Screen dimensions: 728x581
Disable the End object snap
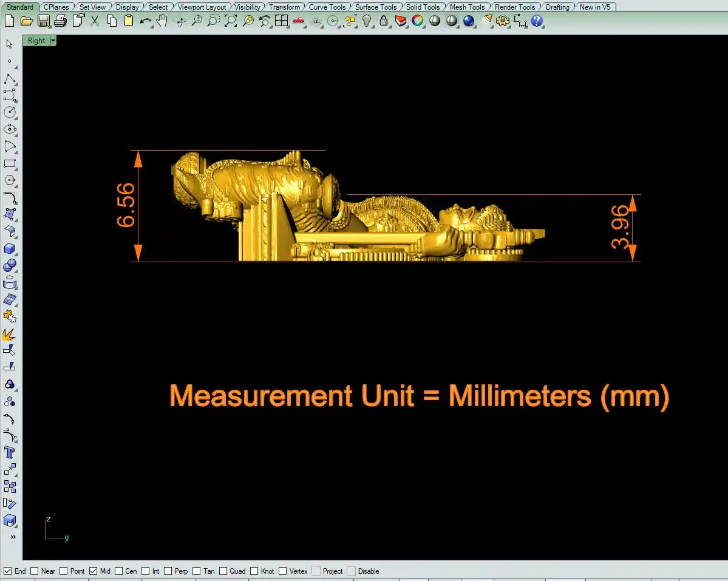(8, 571)
